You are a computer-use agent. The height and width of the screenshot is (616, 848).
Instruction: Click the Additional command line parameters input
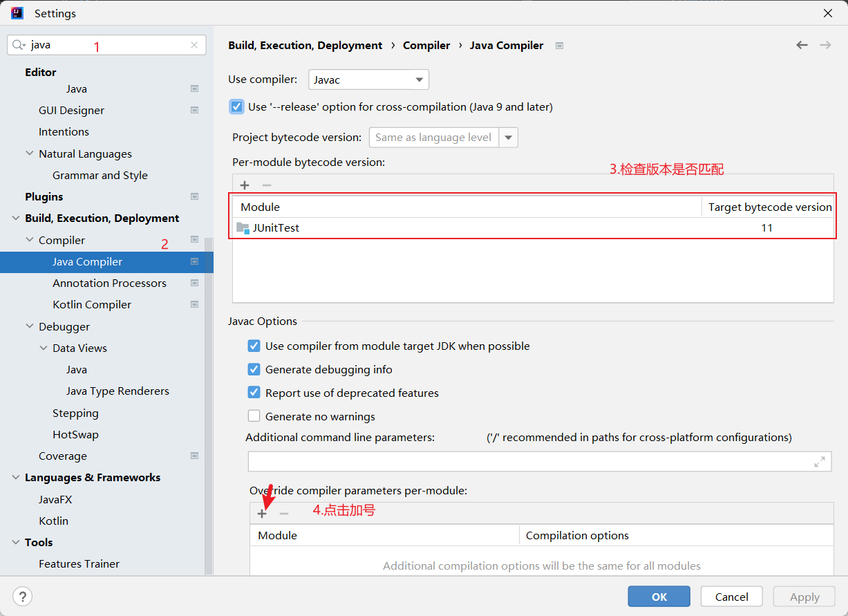[x=529, y=462]
